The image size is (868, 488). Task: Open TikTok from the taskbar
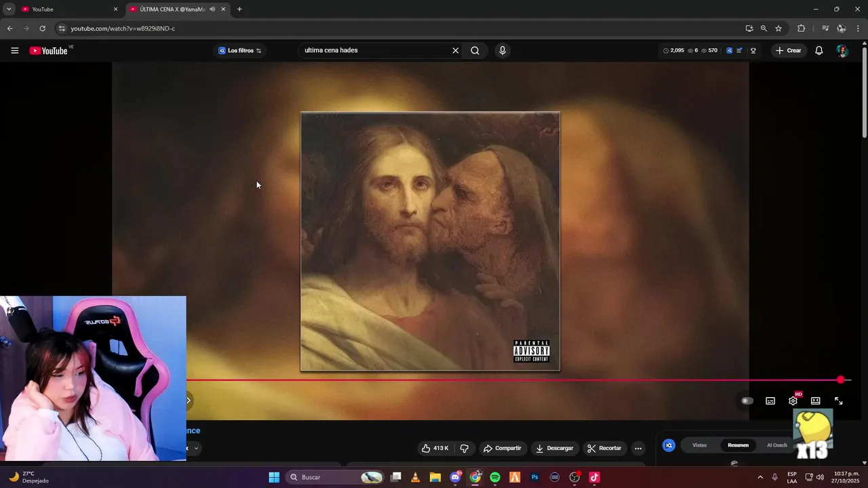[595, 477]
